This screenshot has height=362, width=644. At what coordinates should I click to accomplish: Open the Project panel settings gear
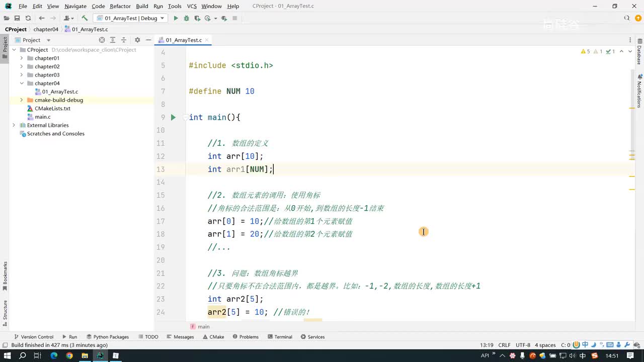[x=137, y=40]
